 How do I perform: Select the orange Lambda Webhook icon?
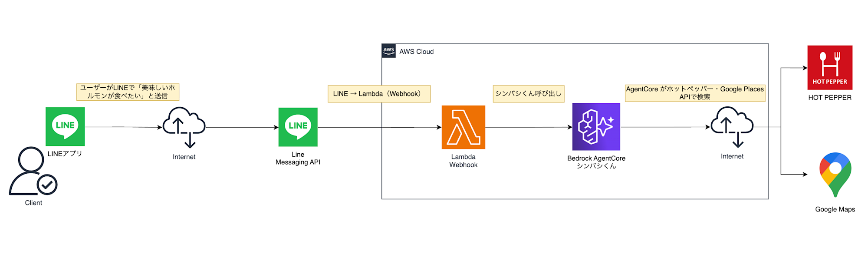pos(463,127)
